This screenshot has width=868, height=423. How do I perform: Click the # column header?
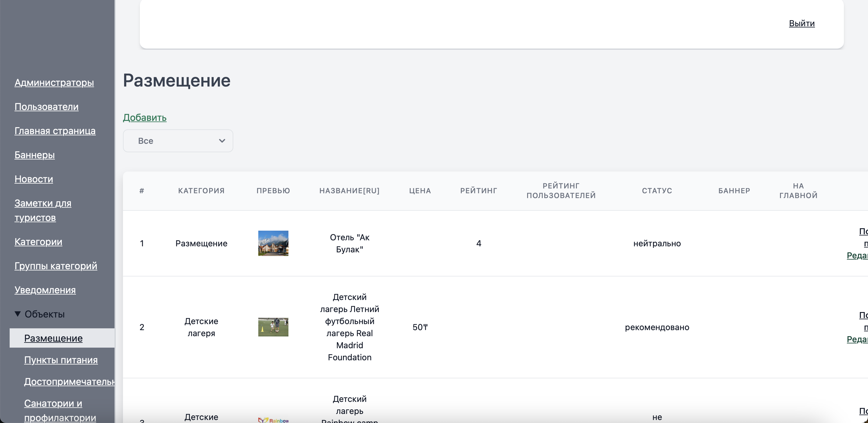pos(142,191)
